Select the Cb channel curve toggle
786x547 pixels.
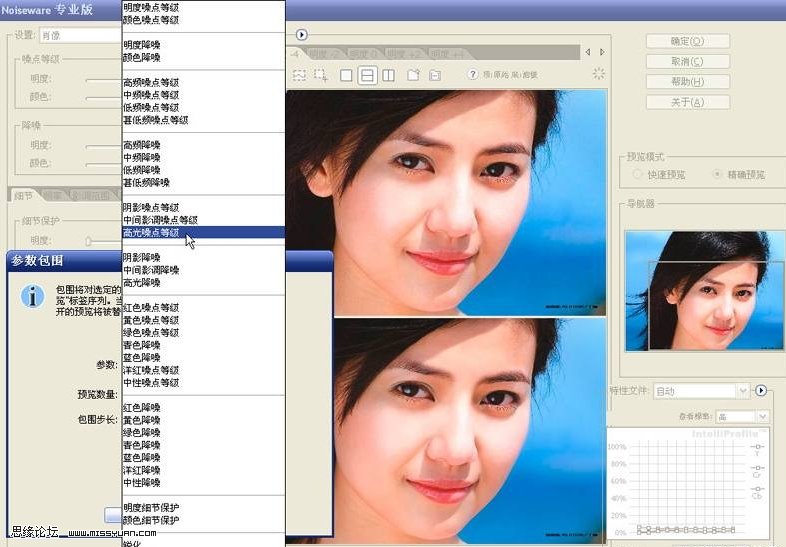[x=757, y=489]
